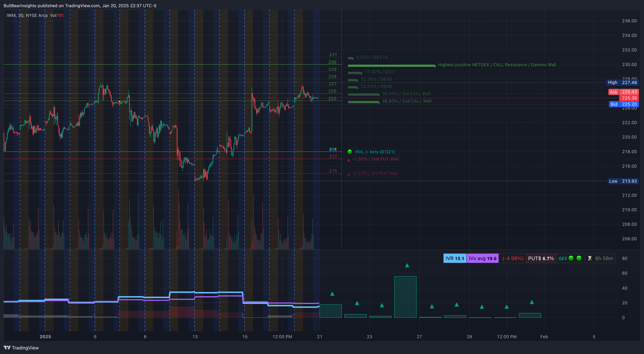
Task: Click the Feb label on time axis
Action: (544, 337)
